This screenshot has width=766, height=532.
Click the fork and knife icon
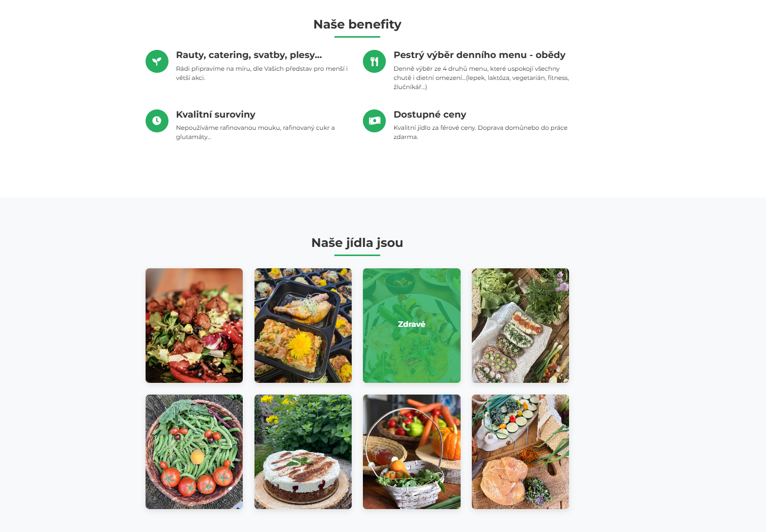coord(374,62)
